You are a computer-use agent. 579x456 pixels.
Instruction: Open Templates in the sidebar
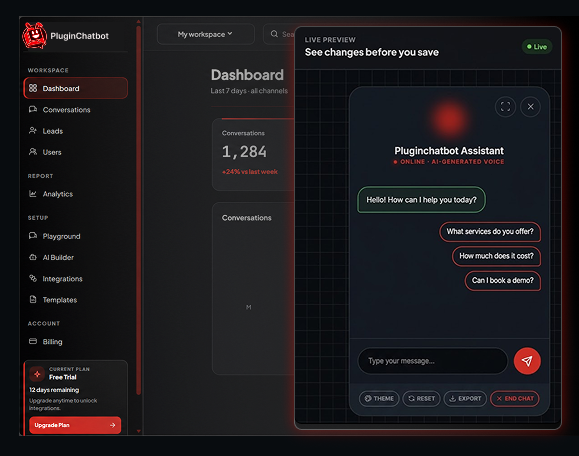(76, 299)
